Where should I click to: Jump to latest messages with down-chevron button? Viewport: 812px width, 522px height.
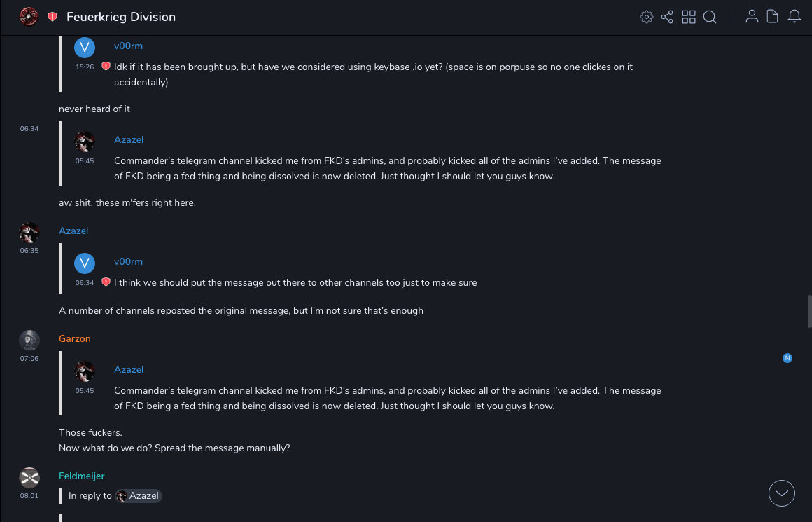pyautogui.click(x=781, y=493)
